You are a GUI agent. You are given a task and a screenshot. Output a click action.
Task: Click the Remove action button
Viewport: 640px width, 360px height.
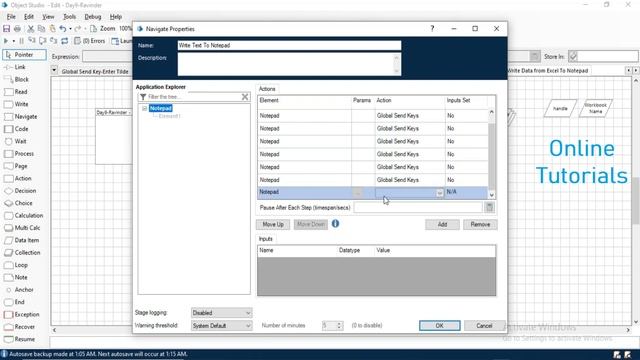(480, 224)
